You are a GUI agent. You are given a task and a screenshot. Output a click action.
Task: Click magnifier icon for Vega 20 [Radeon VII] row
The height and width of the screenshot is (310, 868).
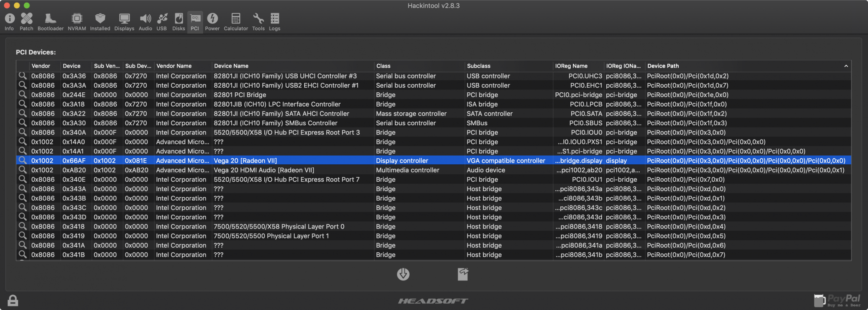pyautogui.click(x=23, y=160)
